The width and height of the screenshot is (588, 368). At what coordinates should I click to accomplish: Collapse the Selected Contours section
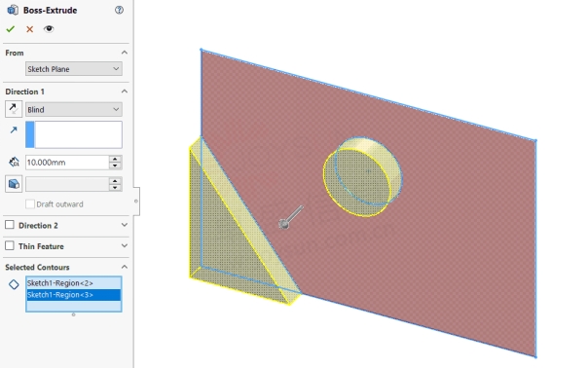(125, 267)
